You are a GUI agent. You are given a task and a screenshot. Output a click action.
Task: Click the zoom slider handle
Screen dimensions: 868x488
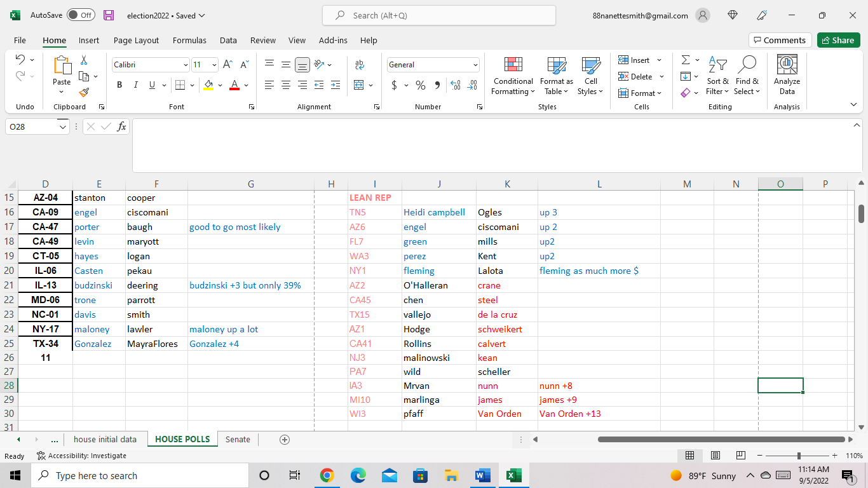[x=799, y=456]
